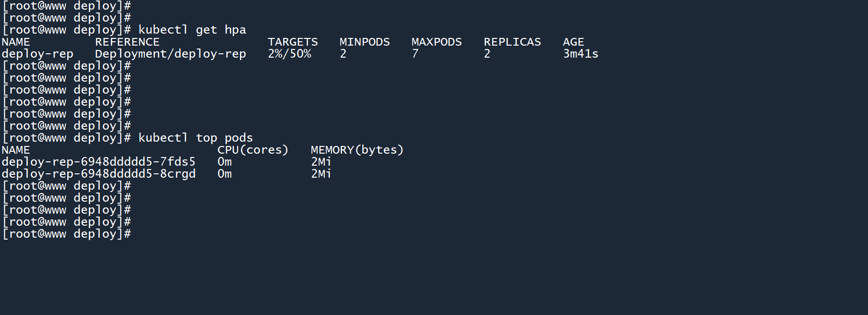Click the 'kubectl get hpa' command text
This screenshot has width=868, height=315.
(x=192, y=30)
